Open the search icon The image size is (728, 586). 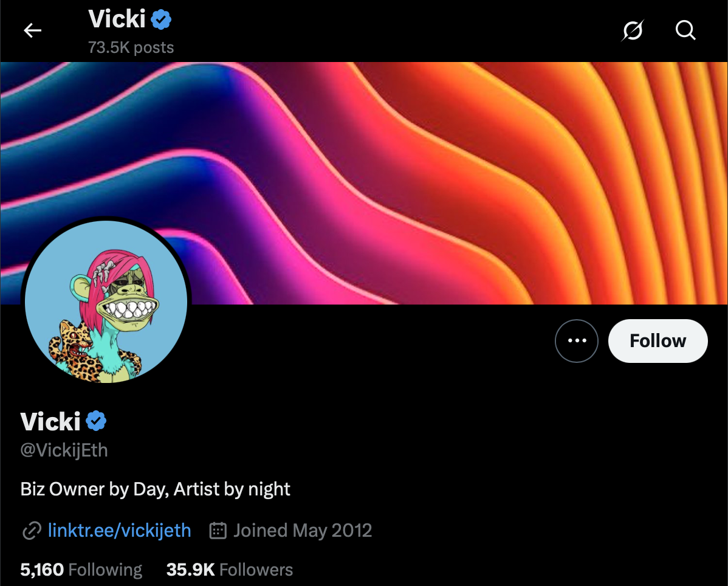(x=685, y=30)
